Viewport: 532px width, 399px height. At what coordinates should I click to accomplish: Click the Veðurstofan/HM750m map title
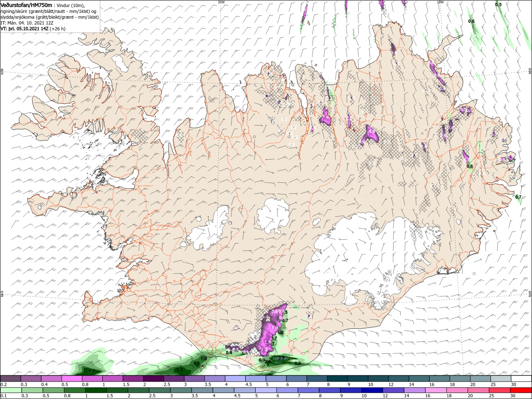(x=26, y=5)
